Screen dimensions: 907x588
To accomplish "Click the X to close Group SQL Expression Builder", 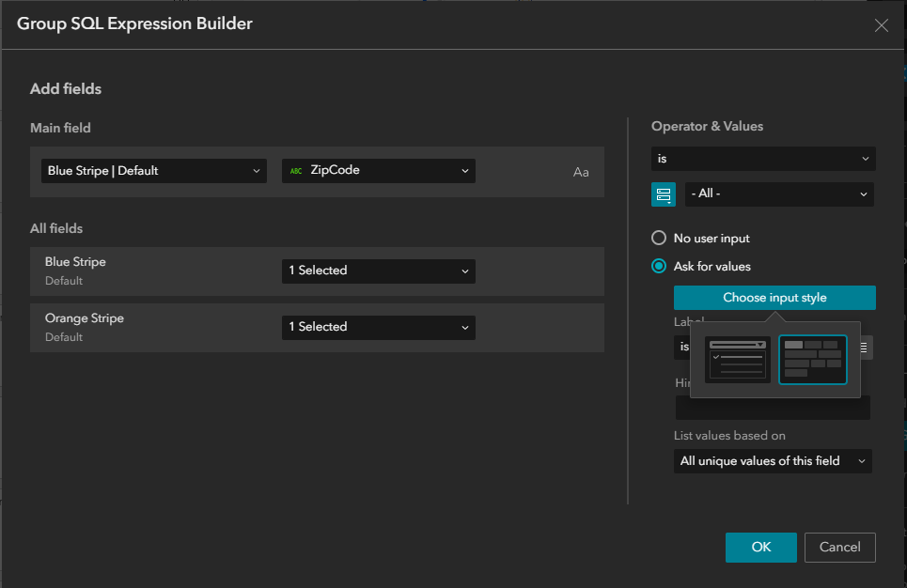I will click(x=881, y=25).
